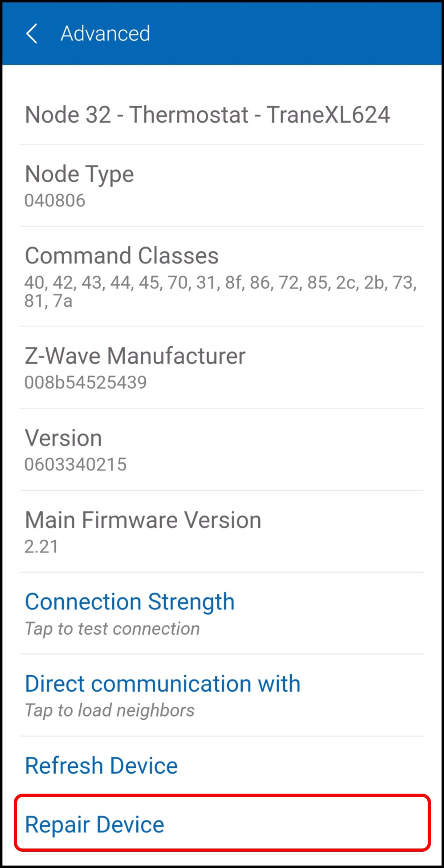Screen dimensions: 444x868
Task: Select the Node Type entry
Action: pyautogui.click(x=222, y=186)
